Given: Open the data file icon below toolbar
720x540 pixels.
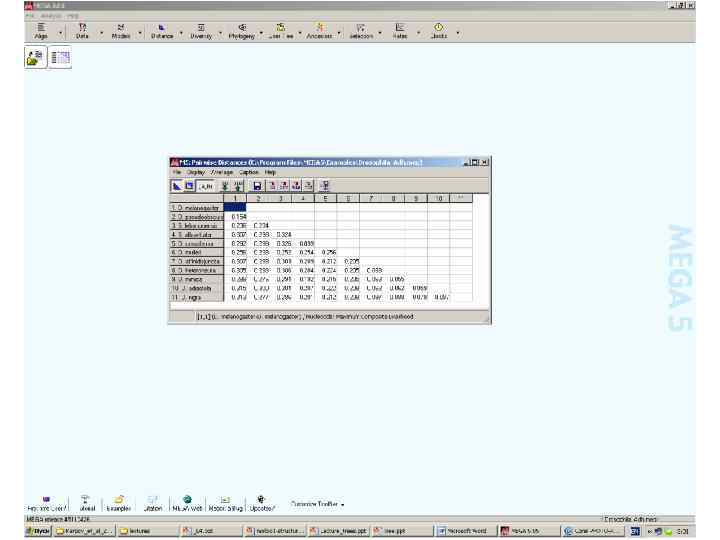Looking at the screenshot, I should click(x=35, y=57).
